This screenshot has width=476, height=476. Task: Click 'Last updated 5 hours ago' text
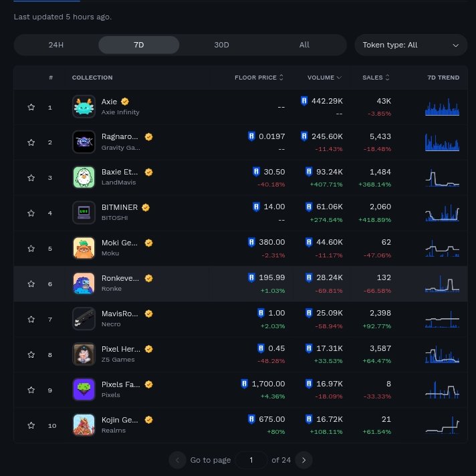coord(63,17)
